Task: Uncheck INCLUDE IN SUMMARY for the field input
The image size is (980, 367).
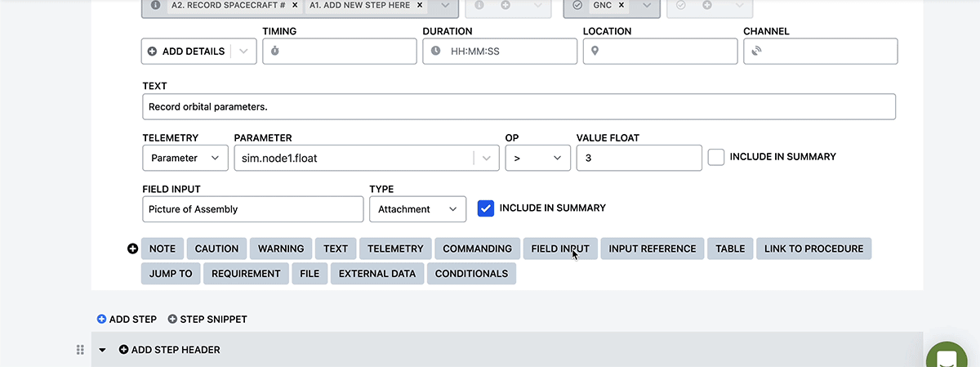Action: (486, 208)
